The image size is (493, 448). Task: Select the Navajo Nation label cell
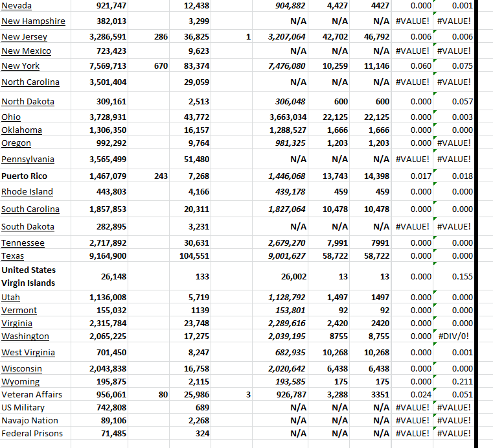tap(30, 421)
